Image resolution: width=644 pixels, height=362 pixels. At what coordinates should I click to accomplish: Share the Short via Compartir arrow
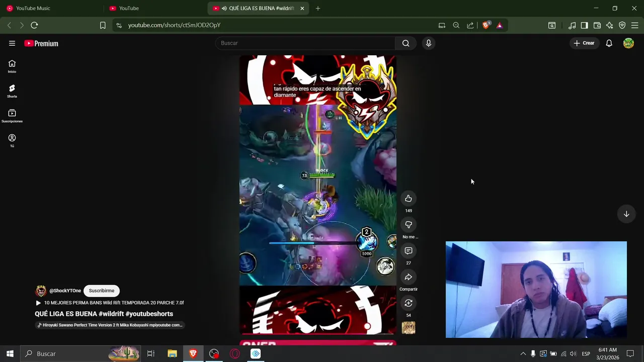pyautogui.click(x=409, y=277)
